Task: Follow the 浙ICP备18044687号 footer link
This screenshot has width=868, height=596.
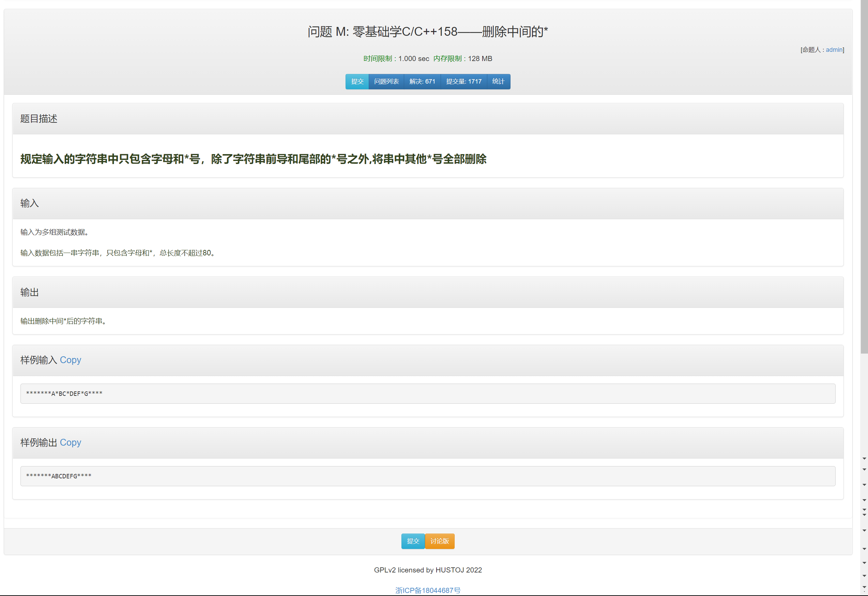Action: [428, 590]
